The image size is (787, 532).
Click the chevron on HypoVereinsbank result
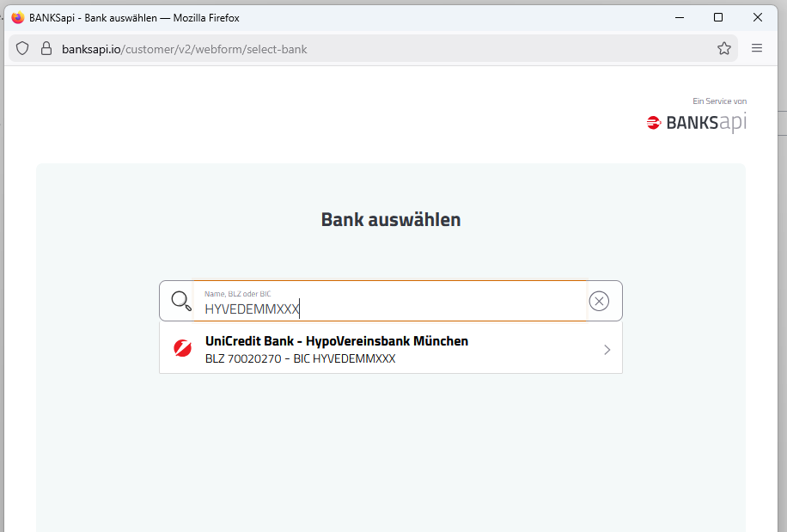[x=607, y=350]
